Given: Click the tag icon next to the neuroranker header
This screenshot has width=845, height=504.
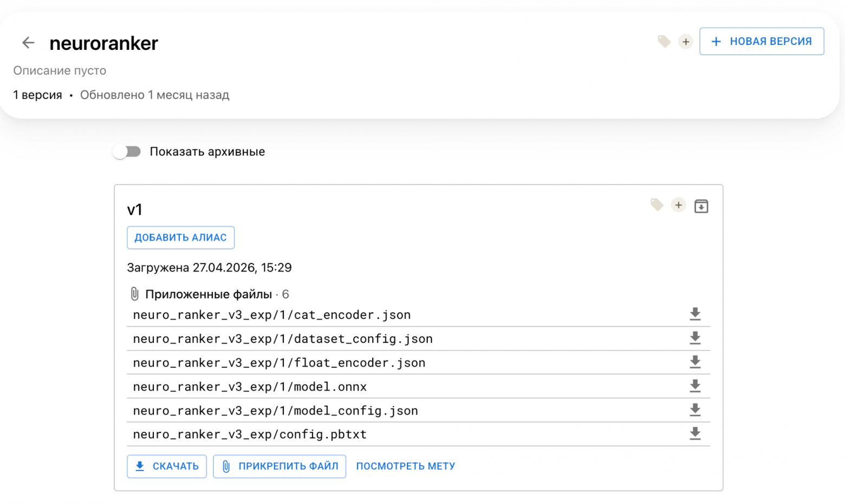Looking at the screenshot, I should [664, 41].
